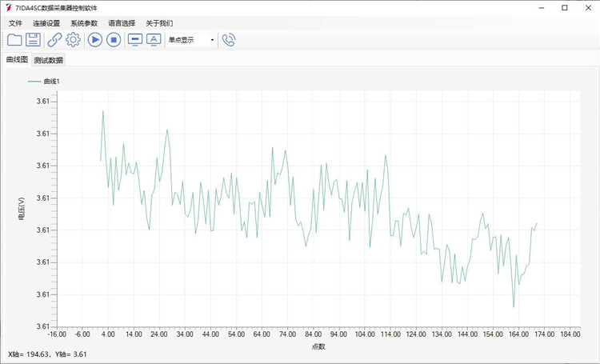Screen dimensions: 600x364
Task: Open the 语言选择 menu
Action: point(122,23)
